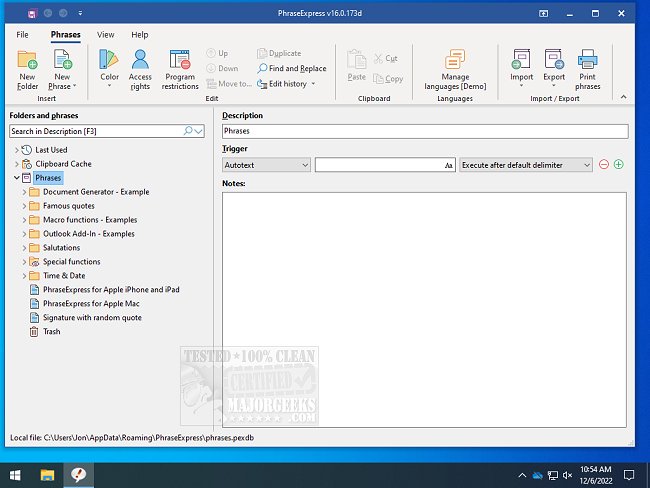Viewport: 650px width, 488px height.
Task: Click the Export icon
Action: coord(554,60)
